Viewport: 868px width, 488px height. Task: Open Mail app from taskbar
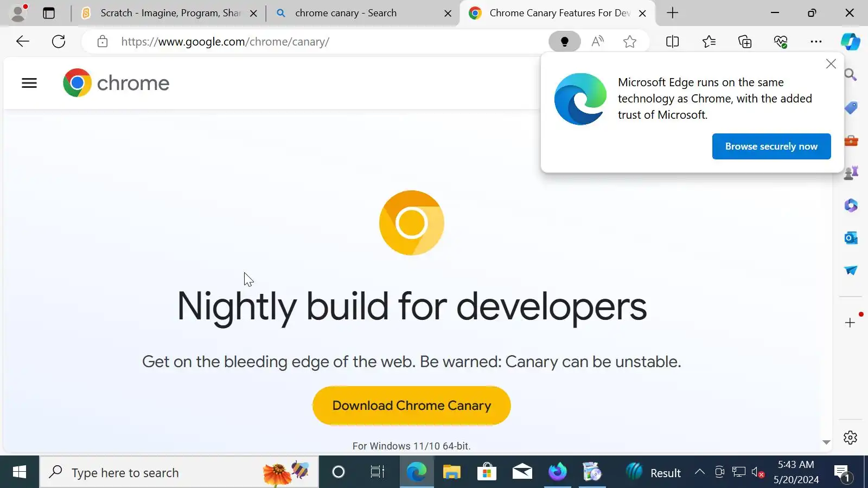(x=522, y=472)
